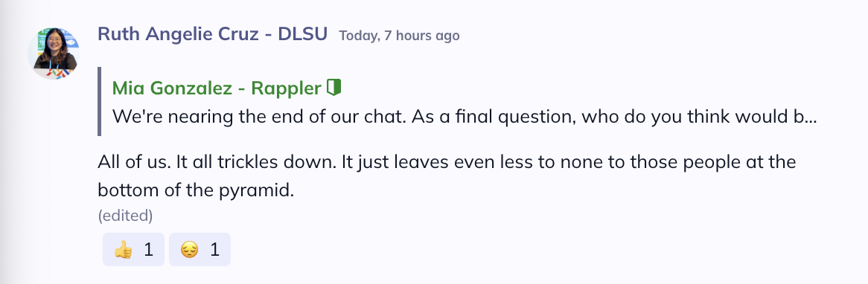Click the green shield badge beside Rappler
Image resolution: width=868 pixels, height=284 pixels.
[334, 87]
